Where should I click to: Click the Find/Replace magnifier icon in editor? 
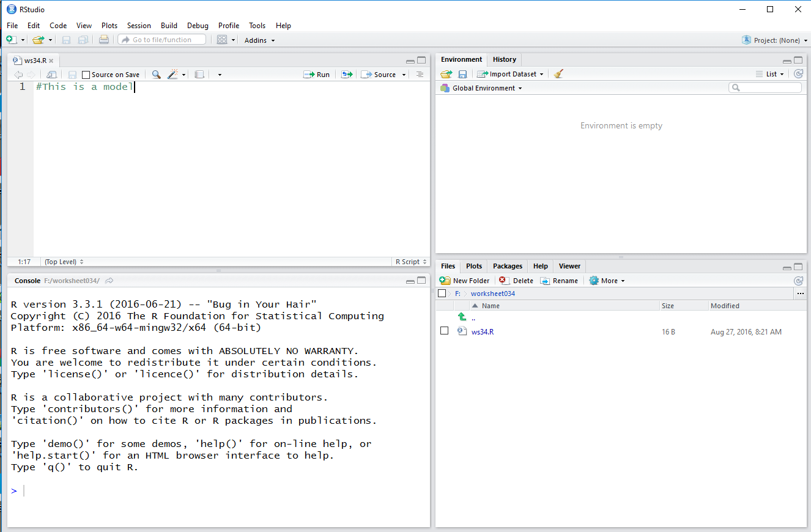coord(157,75)
